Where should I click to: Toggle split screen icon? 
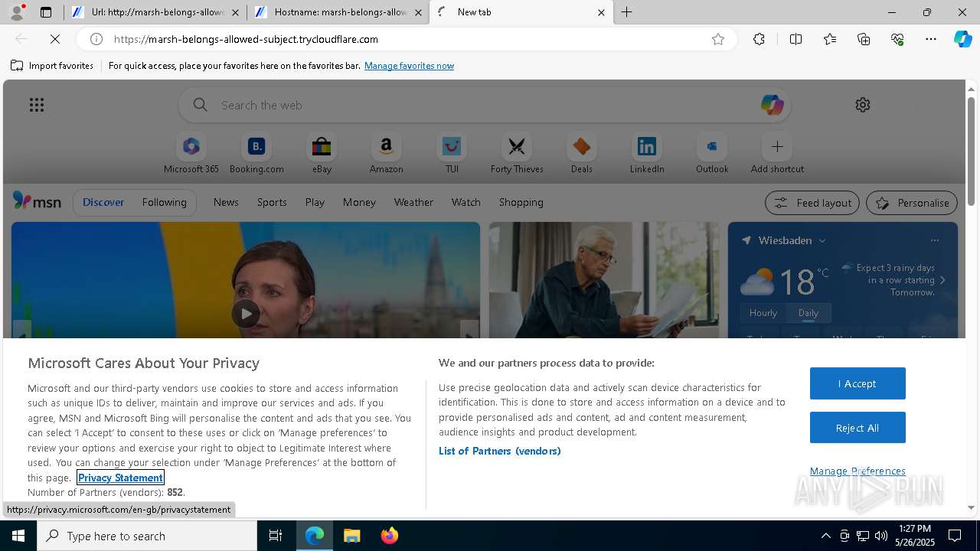pyautogui.click(x=795, y=39)
